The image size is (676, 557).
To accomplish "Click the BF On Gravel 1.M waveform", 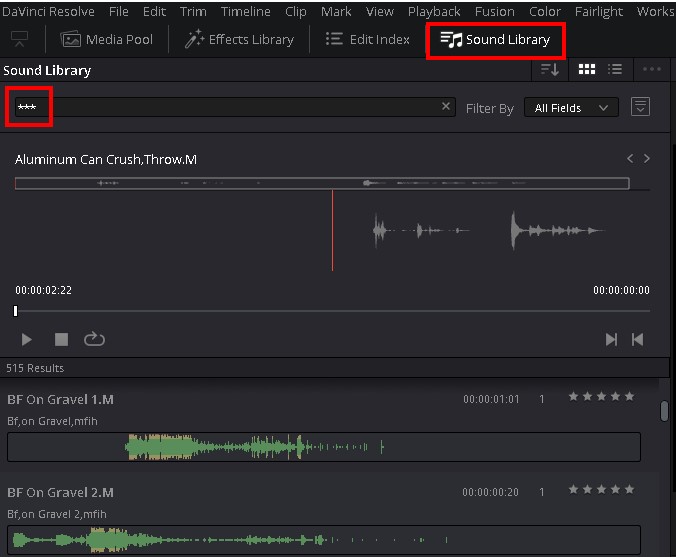I will click(324, 447).
